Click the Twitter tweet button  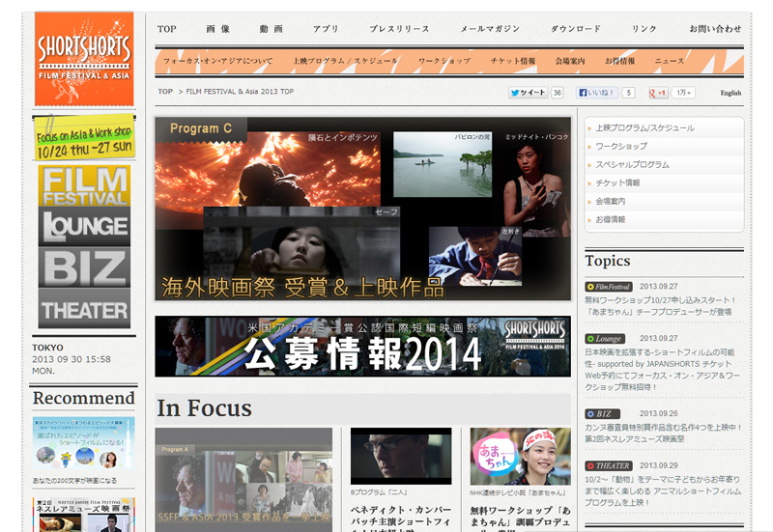(x=528, y=93)
